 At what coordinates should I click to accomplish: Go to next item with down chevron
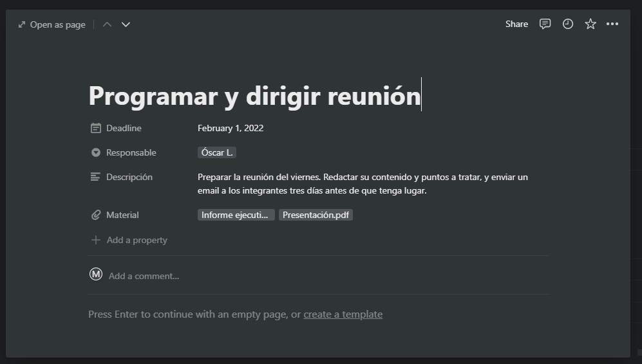click(126, 24)
